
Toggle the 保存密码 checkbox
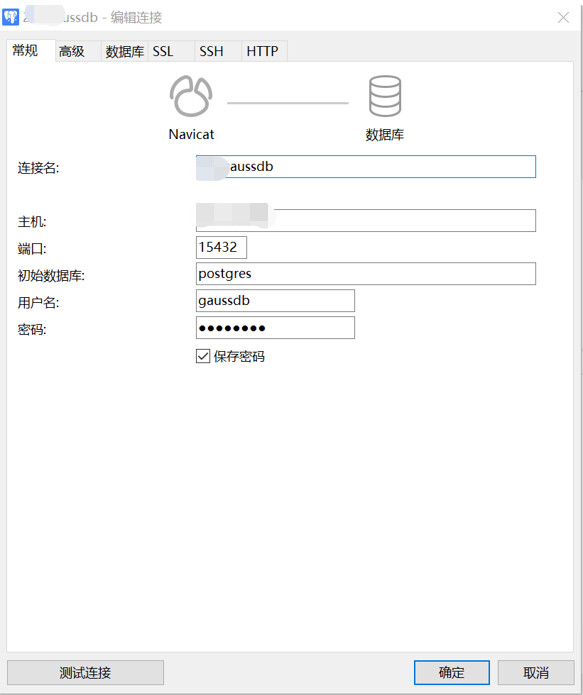coord(203,356)
